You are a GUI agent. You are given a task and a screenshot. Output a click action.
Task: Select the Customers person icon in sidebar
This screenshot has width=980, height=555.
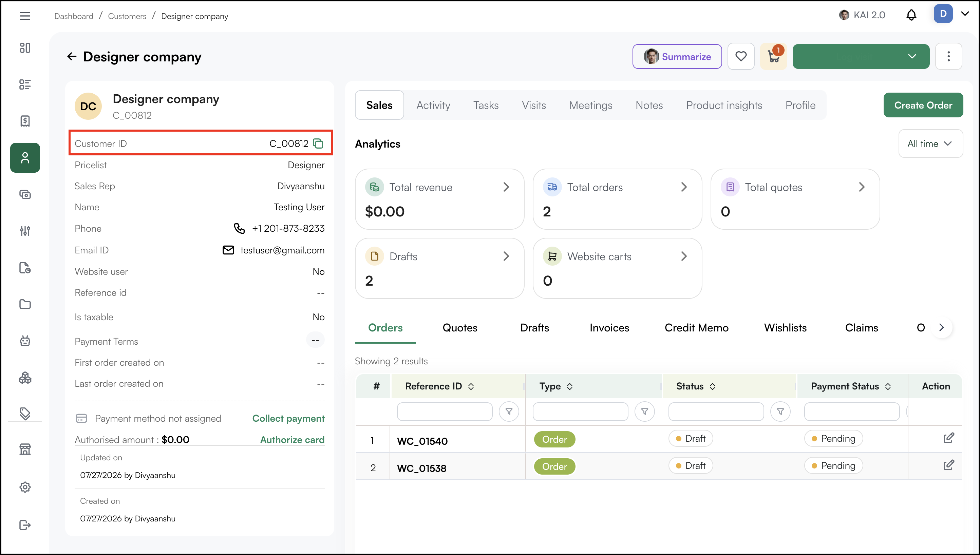(25, 158)
